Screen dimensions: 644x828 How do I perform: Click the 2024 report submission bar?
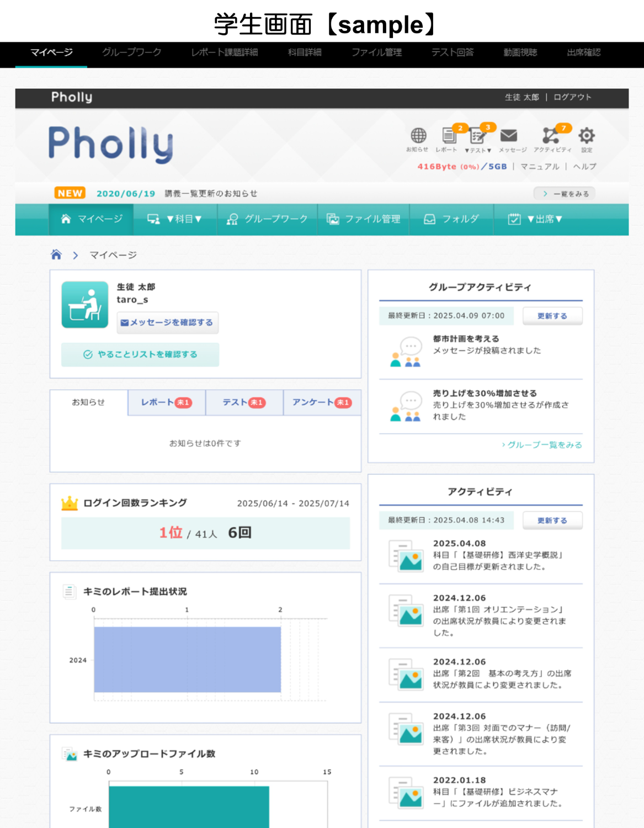(x=187, y=660)
